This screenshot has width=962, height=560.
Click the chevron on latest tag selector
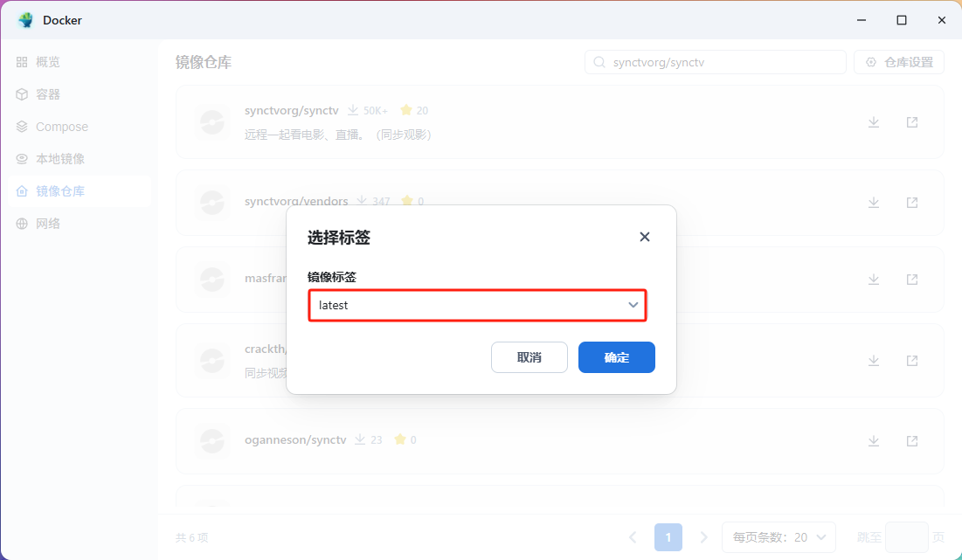pyautogui.click(x=633, y=305)
